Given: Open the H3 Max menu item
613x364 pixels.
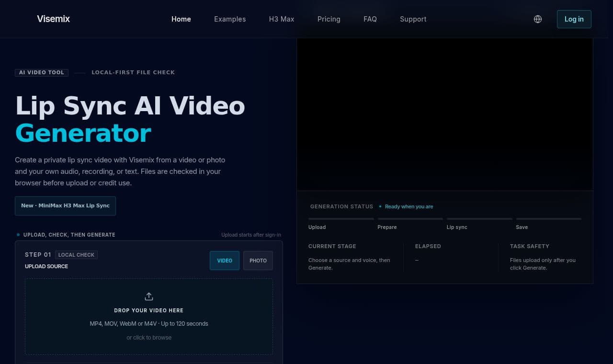Looking at the screenshot, I should (x=282, y=19).
